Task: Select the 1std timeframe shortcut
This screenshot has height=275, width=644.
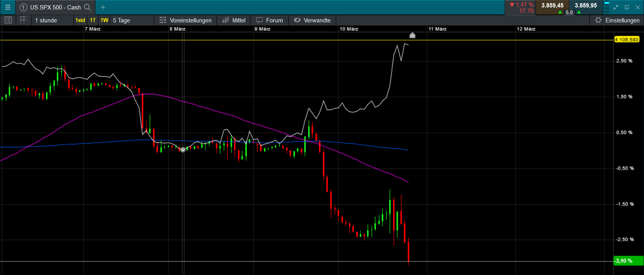Action: coord(80,20)
